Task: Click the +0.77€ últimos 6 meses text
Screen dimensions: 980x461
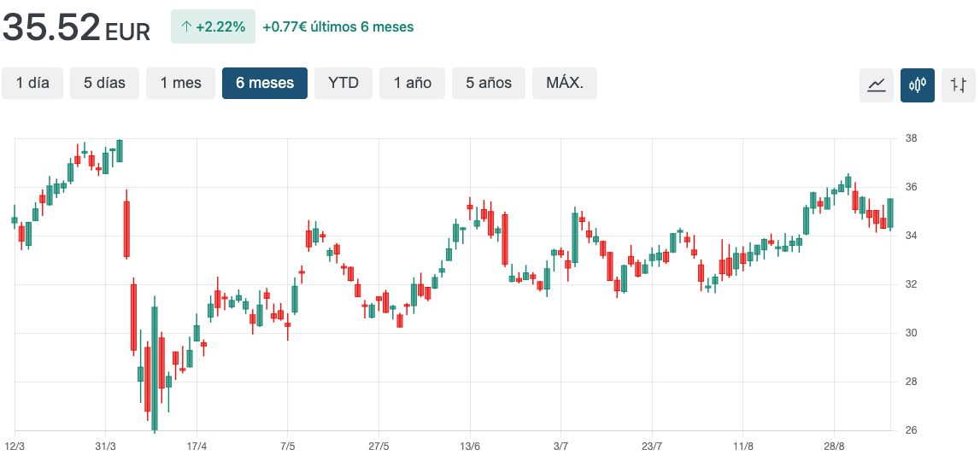Action: [338, 27]
